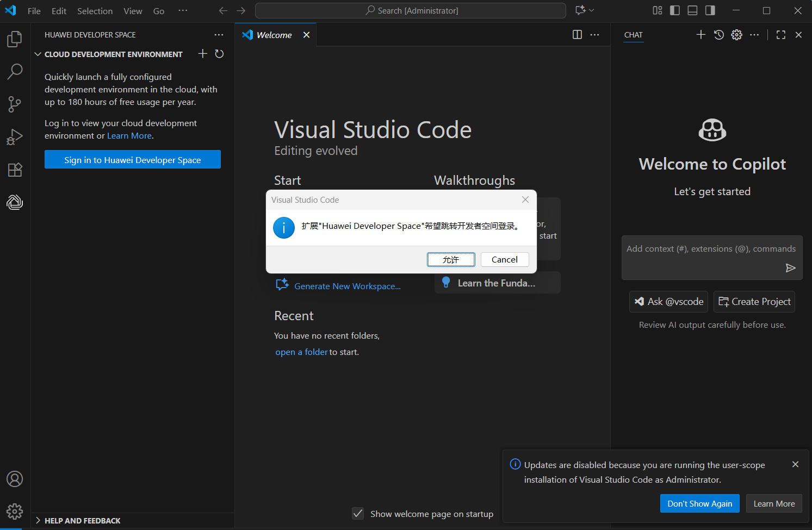Toggle the primary side bar visibility

coord(675,10)
